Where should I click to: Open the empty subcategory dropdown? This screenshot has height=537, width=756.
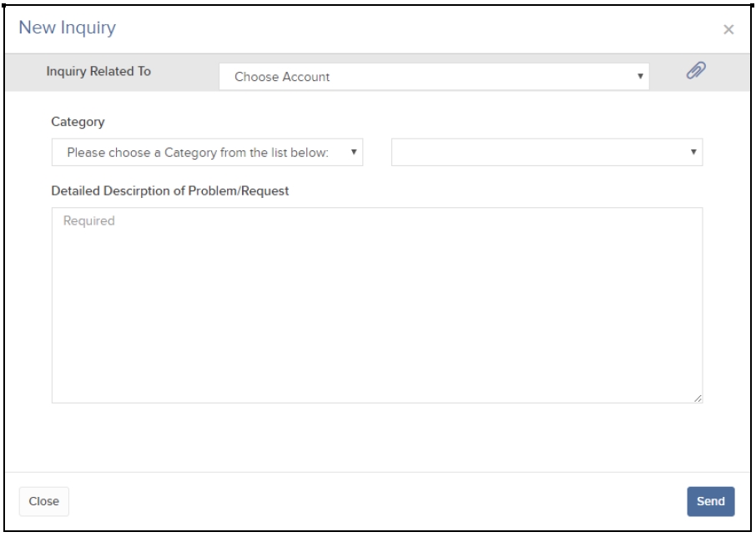[x=547, y=153]
